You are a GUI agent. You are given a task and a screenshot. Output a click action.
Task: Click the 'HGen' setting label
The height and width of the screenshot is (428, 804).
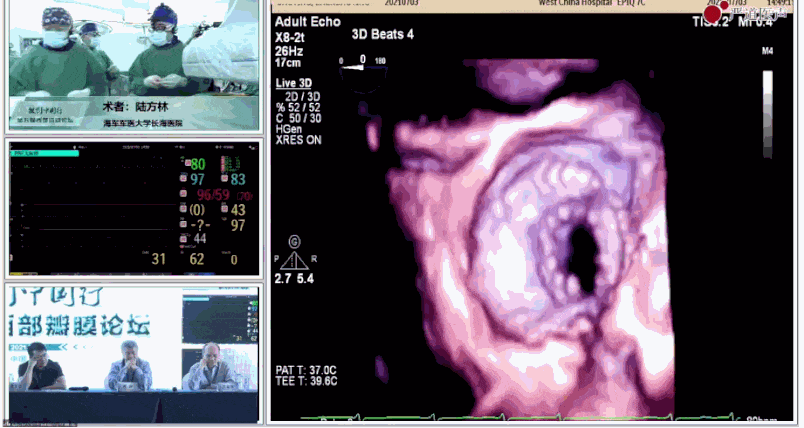tap(289, 129)
